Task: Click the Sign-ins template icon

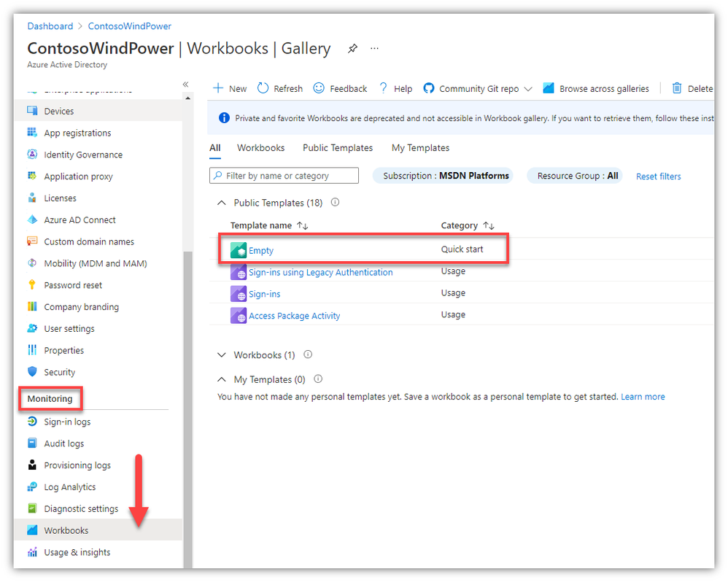Action: [x=239, y=294]
